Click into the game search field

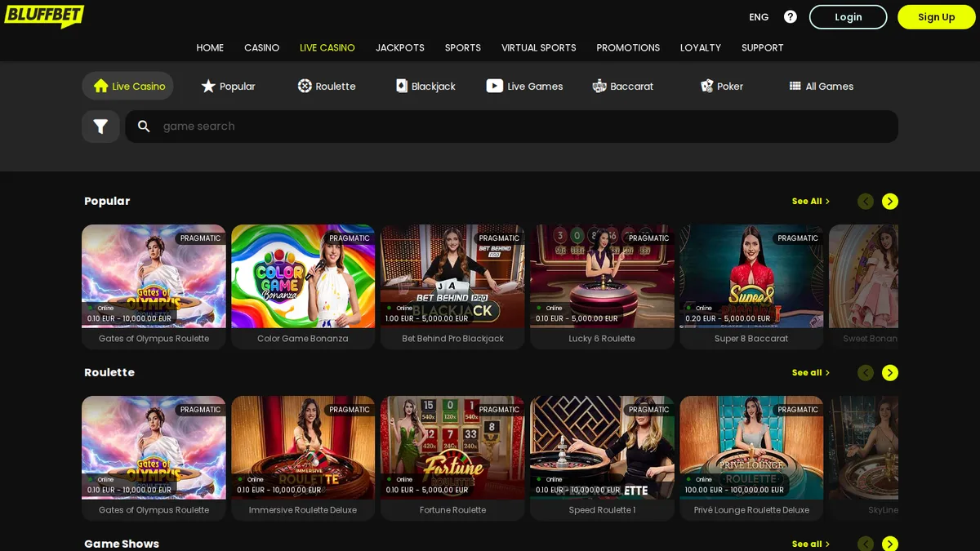511,127
